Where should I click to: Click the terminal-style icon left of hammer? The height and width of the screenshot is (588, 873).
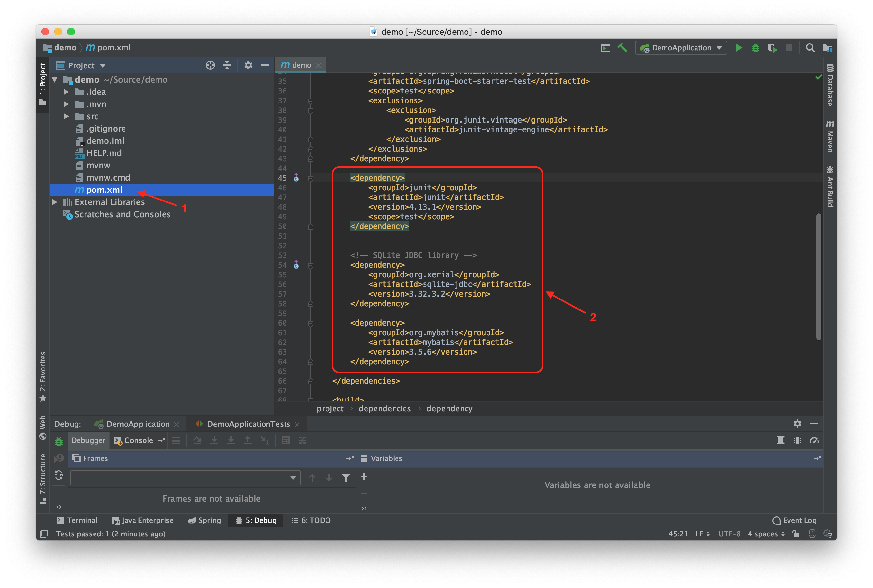tap(606, 48)
